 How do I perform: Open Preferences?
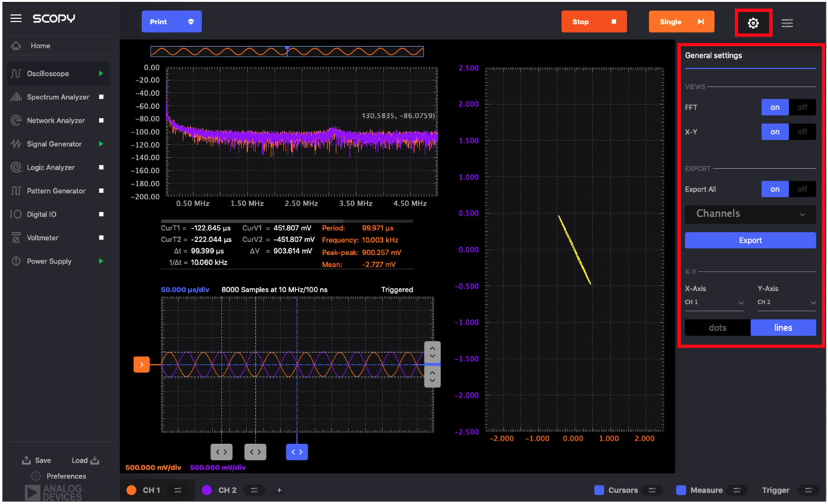59,476
